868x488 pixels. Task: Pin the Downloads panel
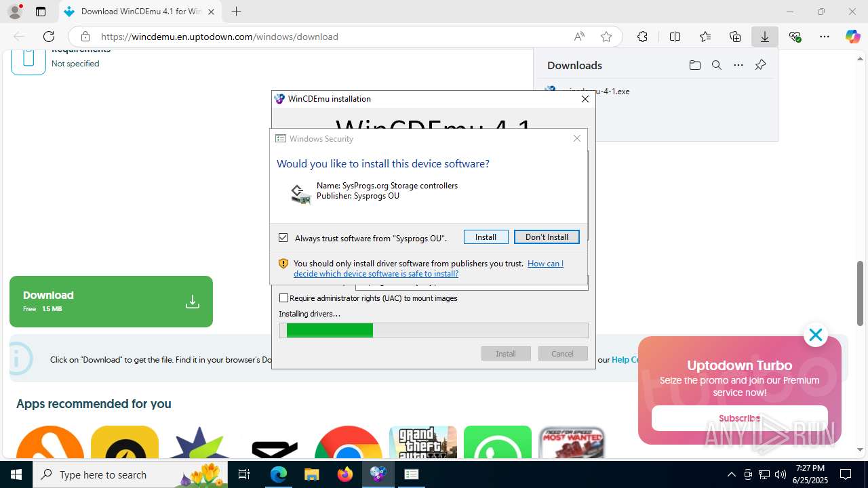(x=760, y=65)
